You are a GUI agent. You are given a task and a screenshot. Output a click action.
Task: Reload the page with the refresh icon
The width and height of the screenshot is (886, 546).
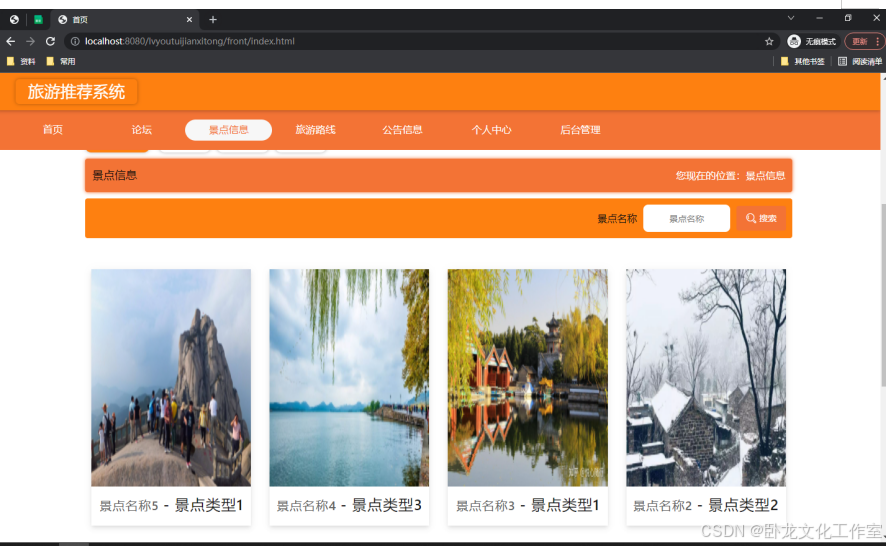50,41
